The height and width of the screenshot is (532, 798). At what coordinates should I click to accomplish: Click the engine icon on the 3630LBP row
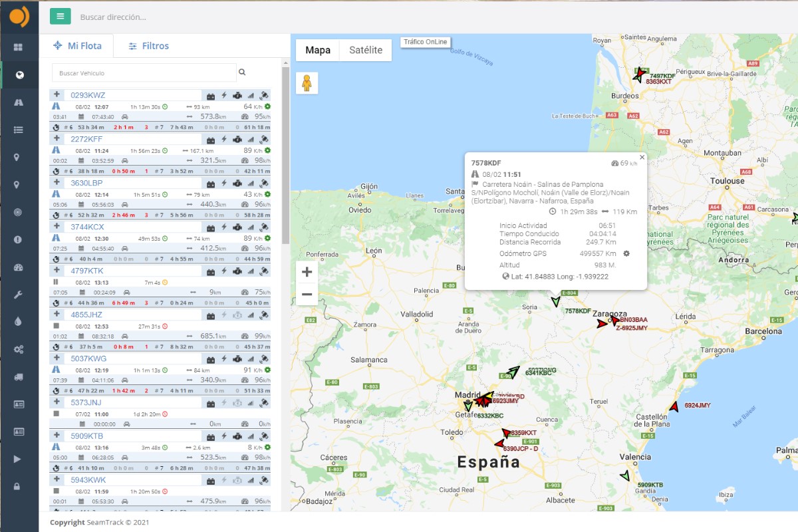[237, 184]
